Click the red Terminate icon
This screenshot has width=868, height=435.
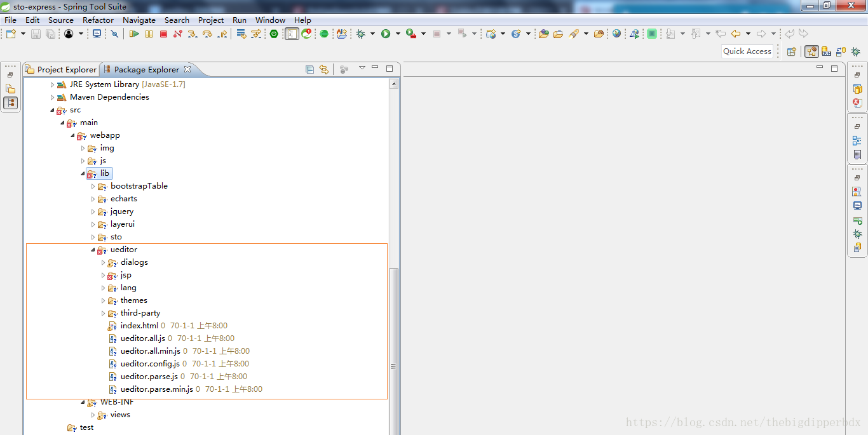tap(163, 34)
